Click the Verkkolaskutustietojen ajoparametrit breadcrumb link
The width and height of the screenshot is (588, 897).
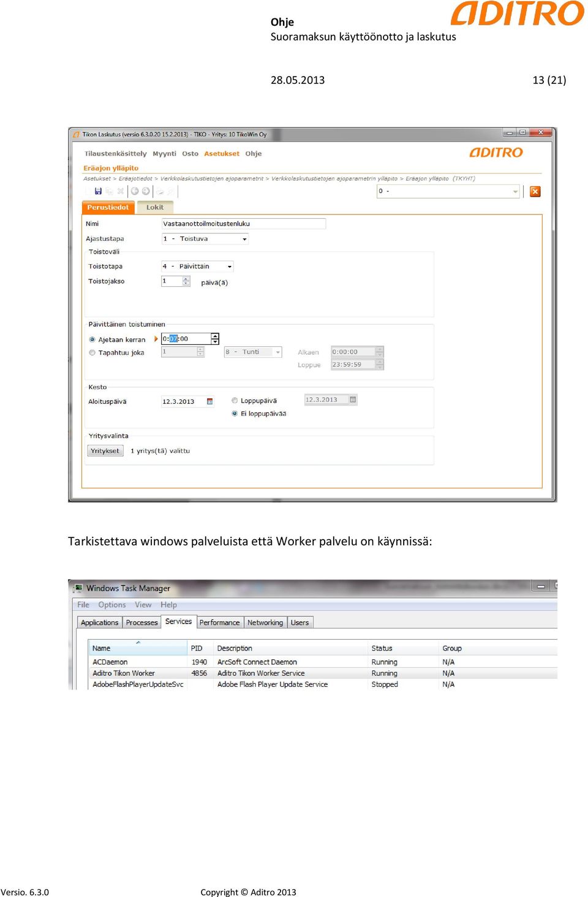click(x=212, y=179)
